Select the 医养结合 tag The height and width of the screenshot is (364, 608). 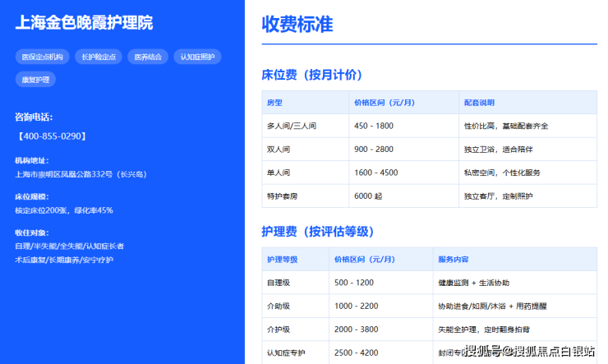tap(148, 57)
